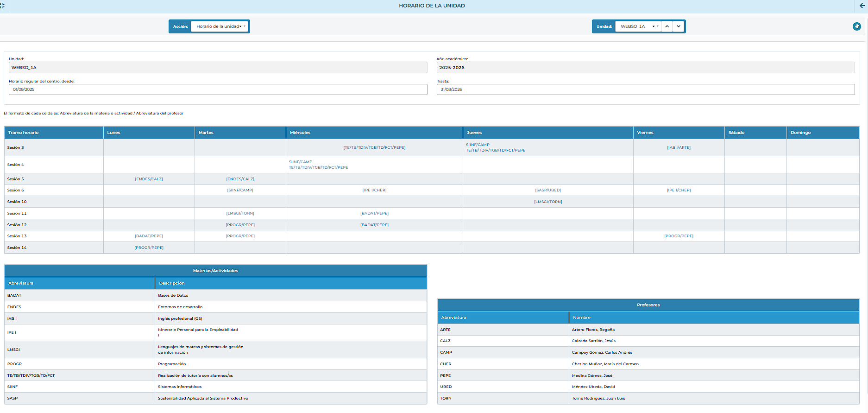This screenshot has height=413, width=868.
Task: Click the Miércoles column header
Action: tap(300, 133)
